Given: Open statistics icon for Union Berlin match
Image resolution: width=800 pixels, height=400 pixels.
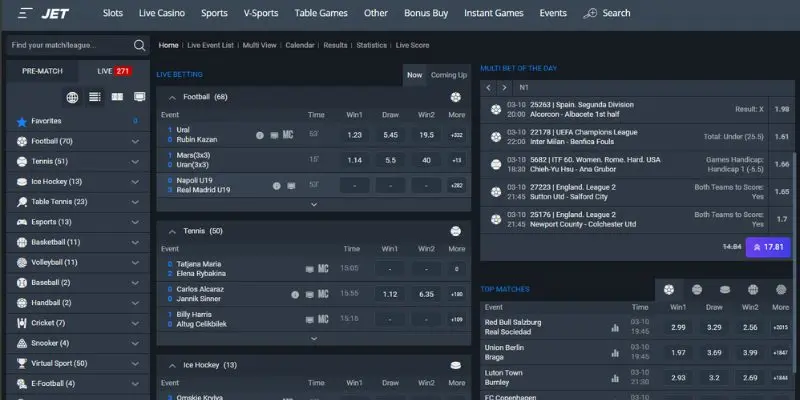Looking at the screenshot, I should tap(615, 353).
